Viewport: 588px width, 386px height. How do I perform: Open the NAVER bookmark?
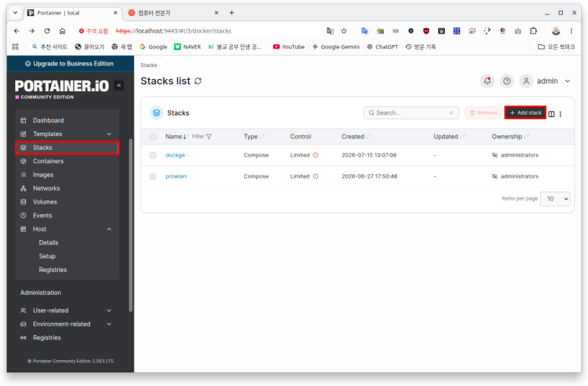(187, 47)
